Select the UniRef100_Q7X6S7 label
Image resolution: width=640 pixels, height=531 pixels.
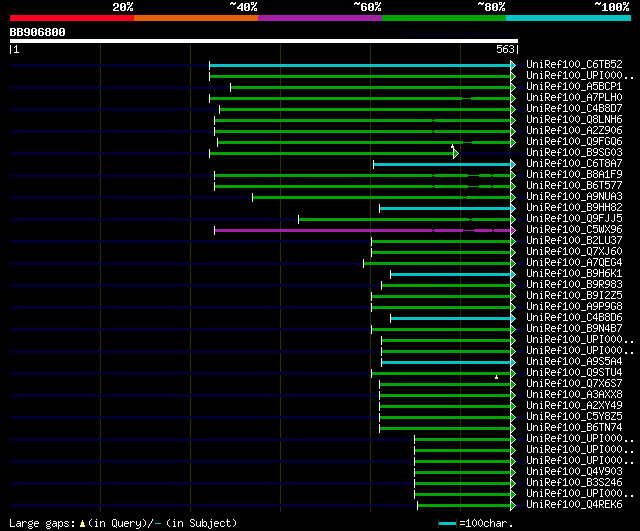pyautogui.click(x=574, y=384)
